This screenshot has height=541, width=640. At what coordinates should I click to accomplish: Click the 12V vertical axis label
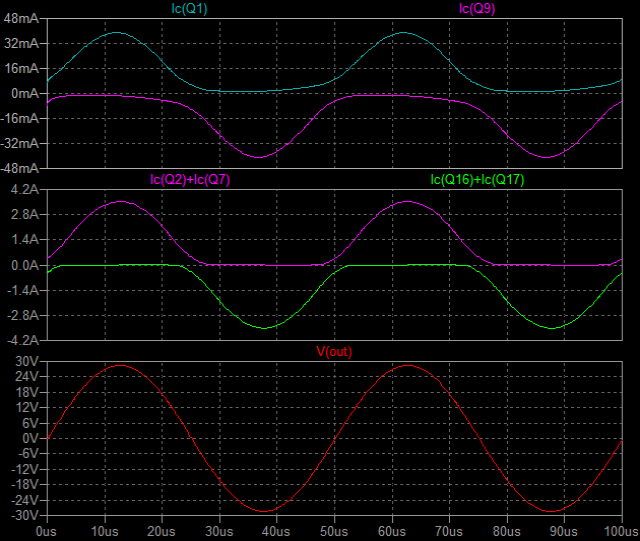[x=24, y=407]
